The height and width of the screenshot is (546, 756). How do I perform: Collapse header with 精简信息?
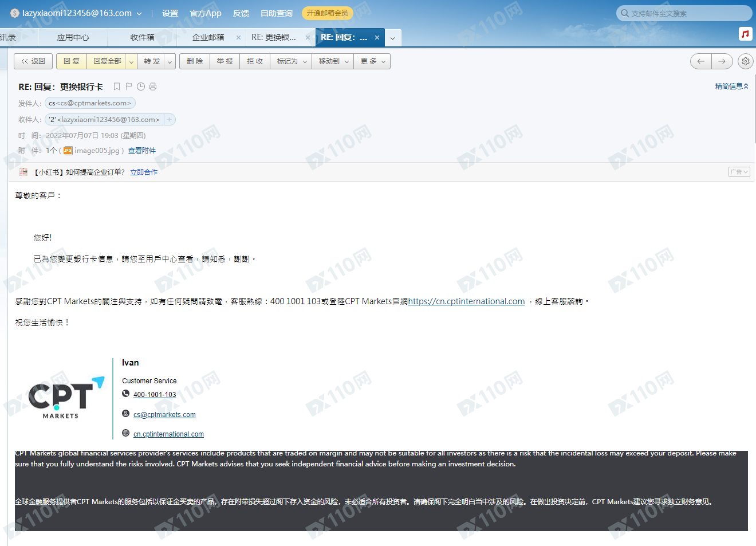(x=731, y=87)
